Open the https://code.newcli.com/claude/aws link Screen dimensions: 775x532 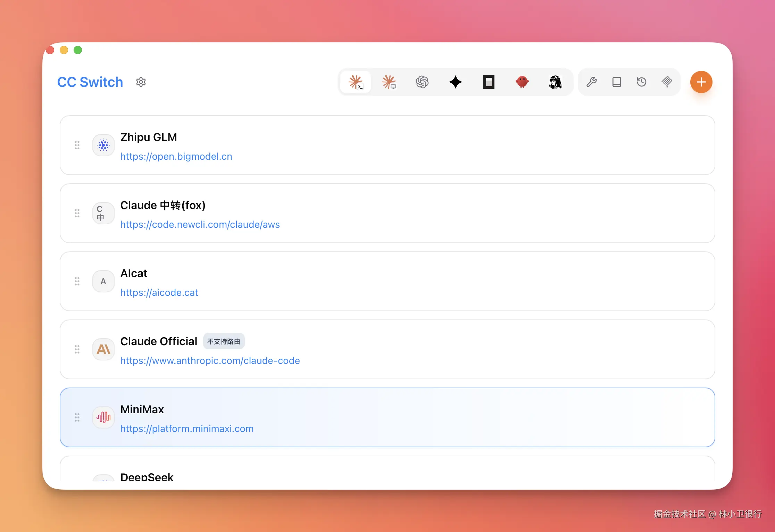pos(200,225)
